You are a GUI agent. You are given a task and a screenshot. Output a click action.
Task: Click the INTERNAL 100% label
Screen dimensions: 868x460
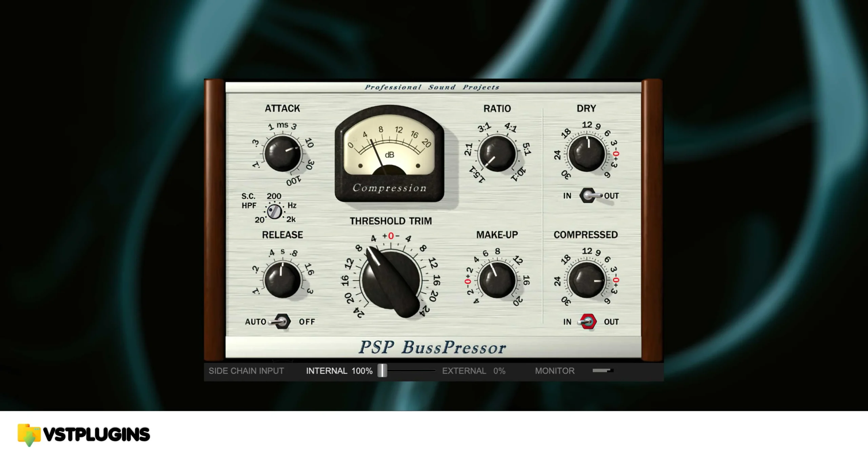point(339,371)
